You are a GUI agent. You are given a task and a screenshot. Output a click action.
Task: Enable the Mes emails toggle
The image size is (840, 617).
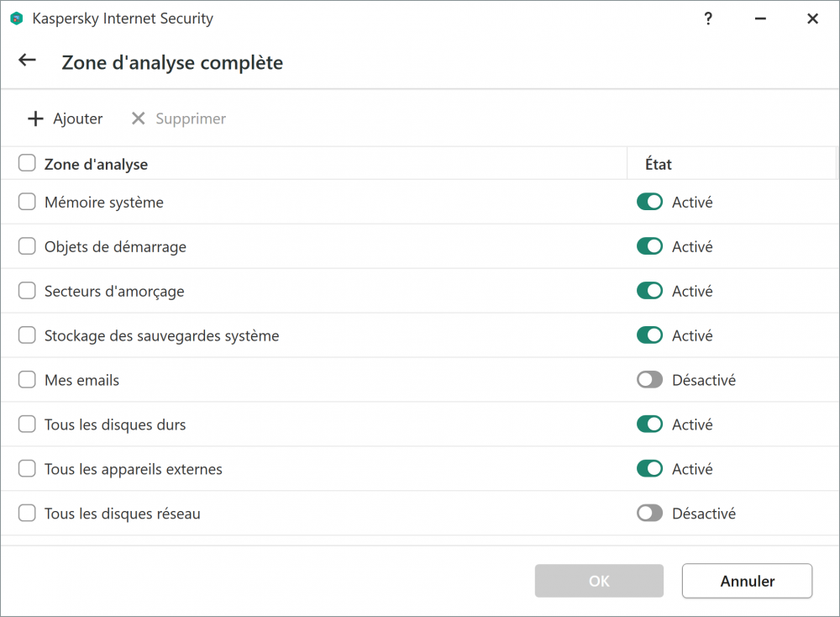[649, 380]
